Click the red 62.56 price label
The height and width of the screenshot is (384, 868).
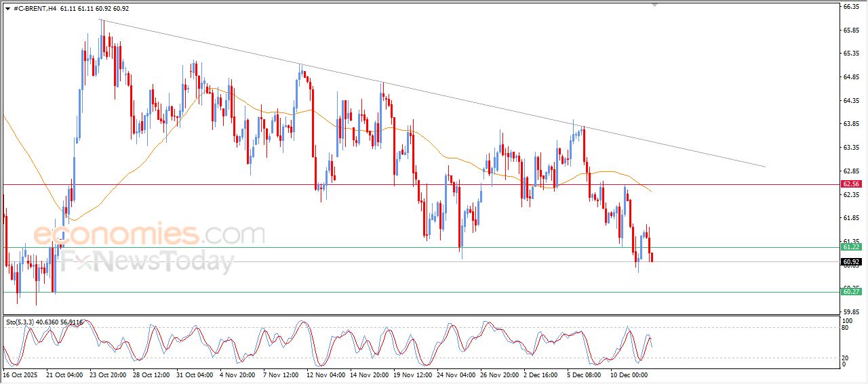click(x=851, y=184)
